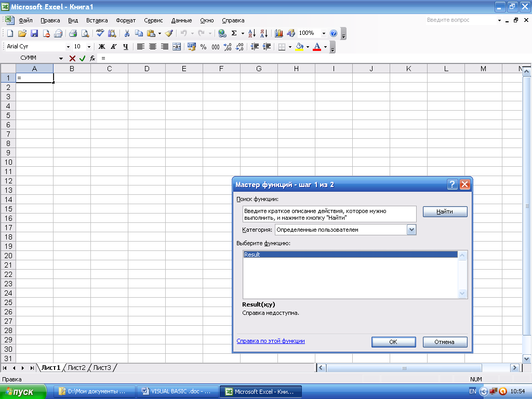The image size is (532, 399).
Task: Align text right icon
Action: coord(165,47)
